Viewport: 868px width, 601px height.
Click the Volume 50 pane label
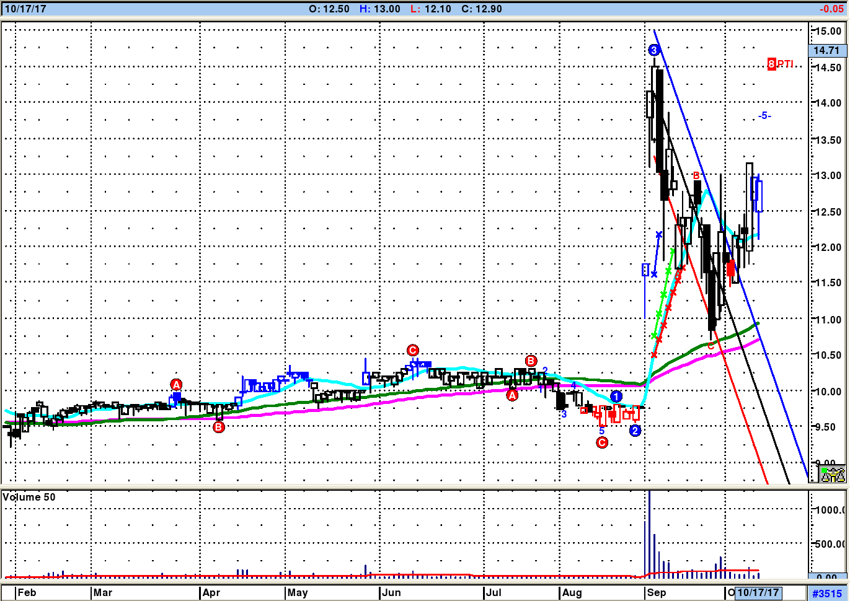tap(29, 497)
